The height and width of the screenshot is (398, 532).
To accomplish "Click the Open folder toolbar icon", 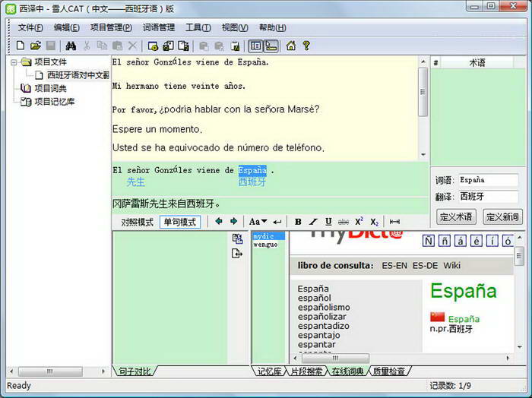I will coord(35,46).
